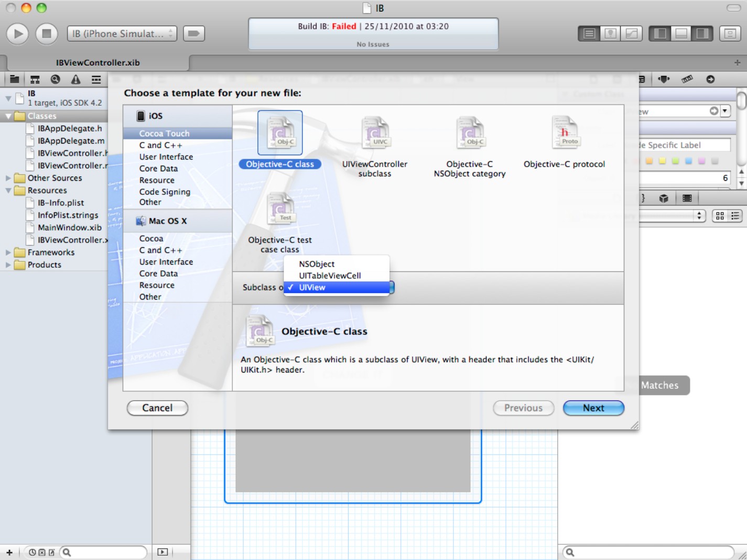Open the Size inspector ruler icon
The height and width of the screenshot is (560, 747).
click(687, 79)
